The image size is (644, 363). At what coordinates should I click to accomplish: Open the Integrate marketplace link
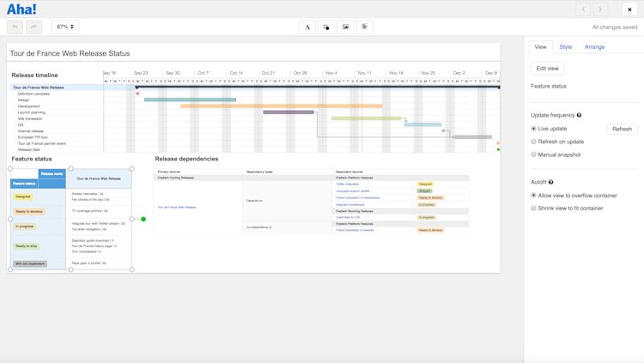(x=350, y=204)
